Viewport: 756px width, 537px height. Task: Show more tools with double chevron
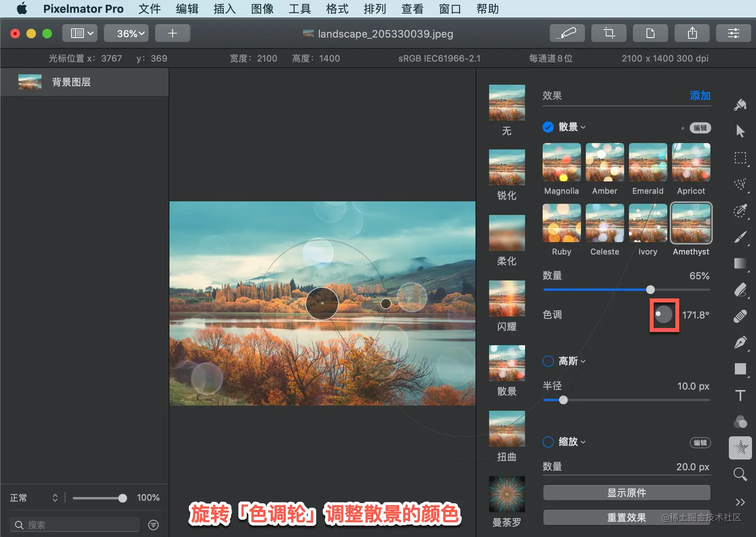click(740, 501)
